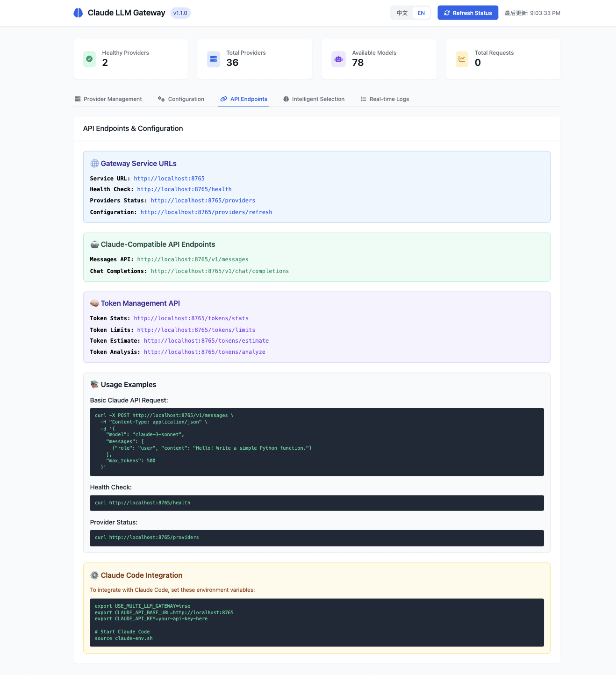
Task: Click the Refresh Status button
Action: 468,13
